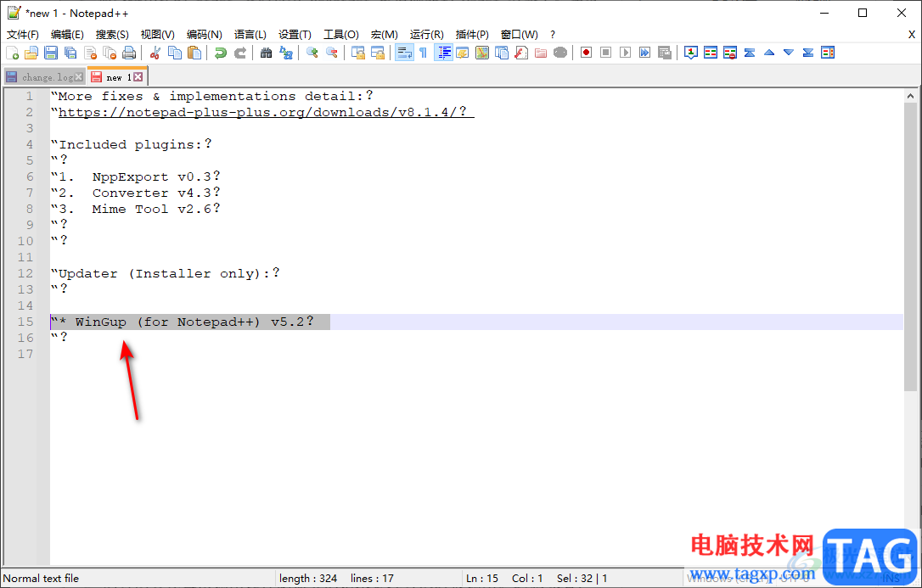Screen dimensions: 922x588
Task: Click the Clear compare icon with red minus
Action: click(x=730, y=53)
